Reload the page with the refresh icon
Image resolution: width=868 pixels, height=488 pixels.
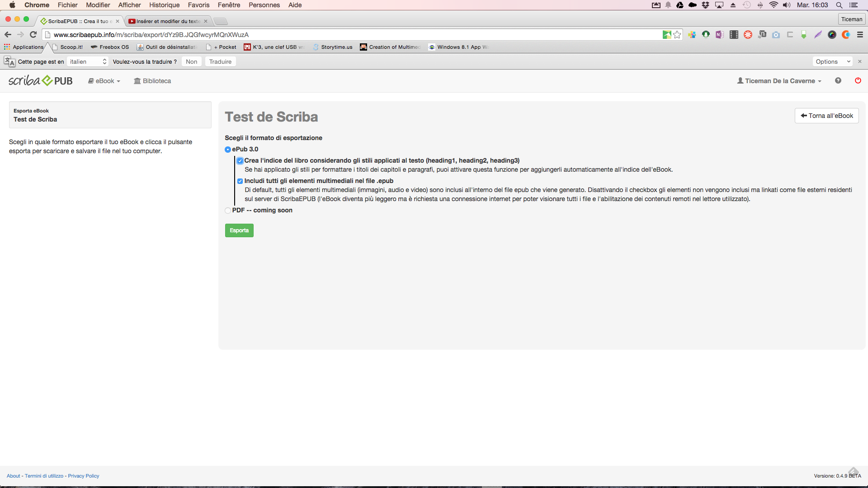[33, 35]
